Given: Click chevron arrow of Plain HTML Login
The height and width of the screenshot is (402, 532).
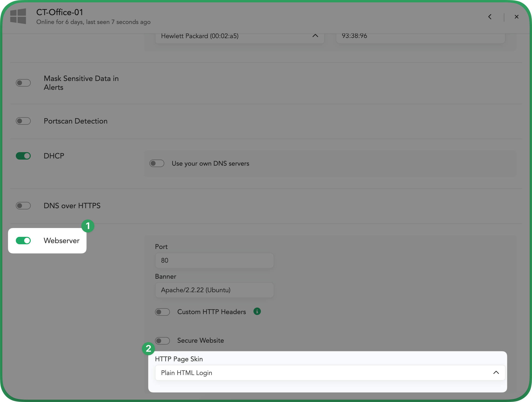Looking at the screenshot, I should pyautogui.click(x=496, y=373).
